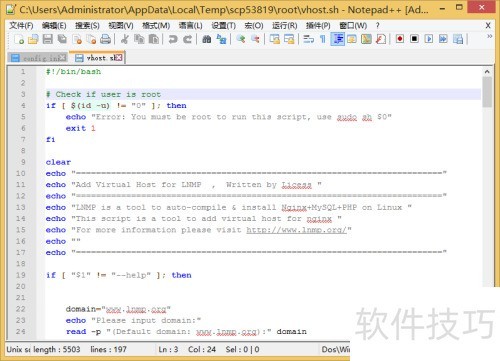
Task: Click the 'exit 1' statement on line 6
Action: click(81, 128)
